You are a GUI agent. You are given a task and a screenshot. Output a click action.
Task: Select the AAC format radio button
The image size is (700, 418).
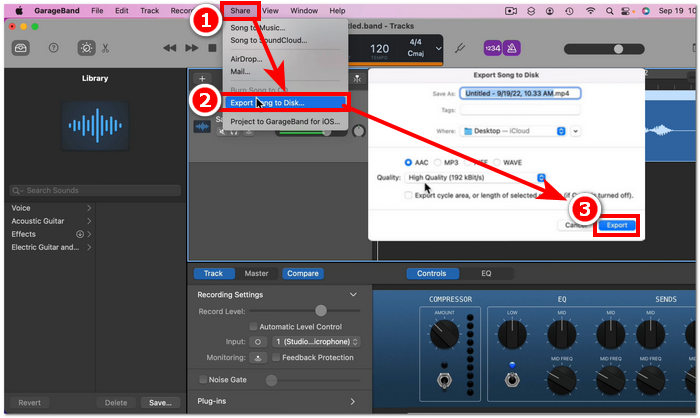408,163
